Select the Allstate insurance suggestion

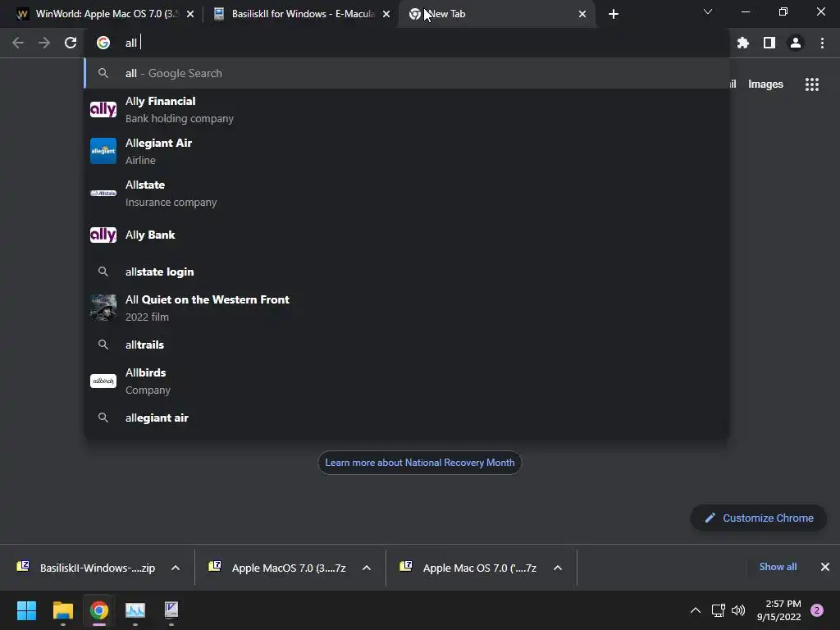pos(407,194)
